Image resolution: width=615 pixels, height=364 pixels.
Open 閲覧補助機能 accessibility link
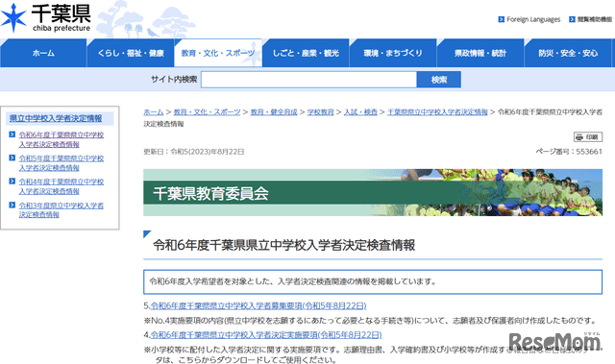tap(594, 19)
